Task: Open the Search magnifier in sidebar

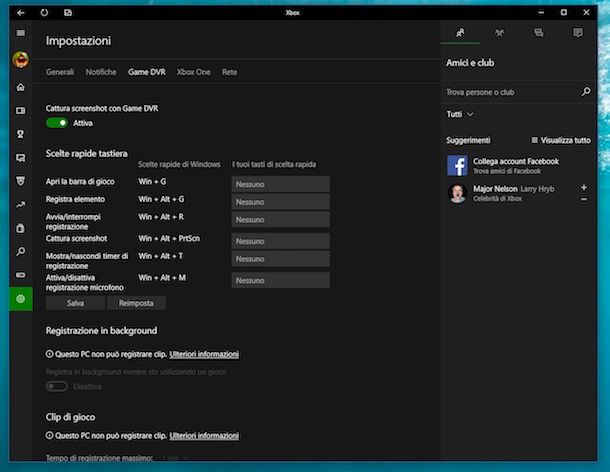Action: point(21,251)
